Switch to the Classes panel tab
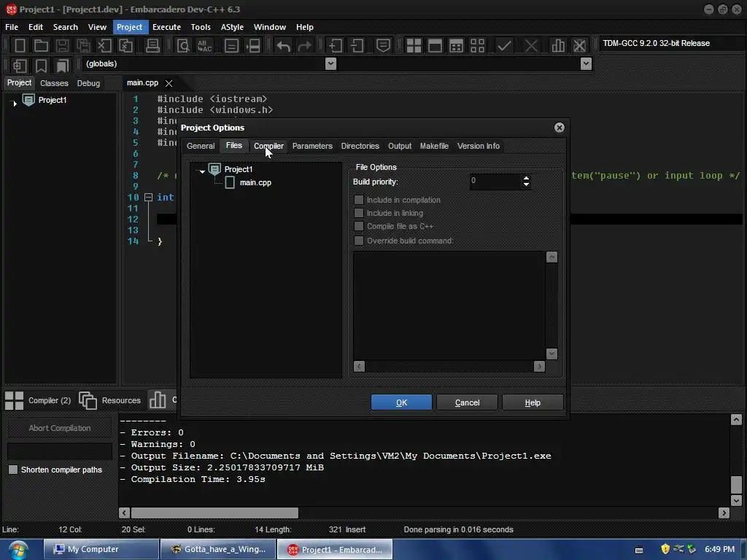 [x=54, y=83]
